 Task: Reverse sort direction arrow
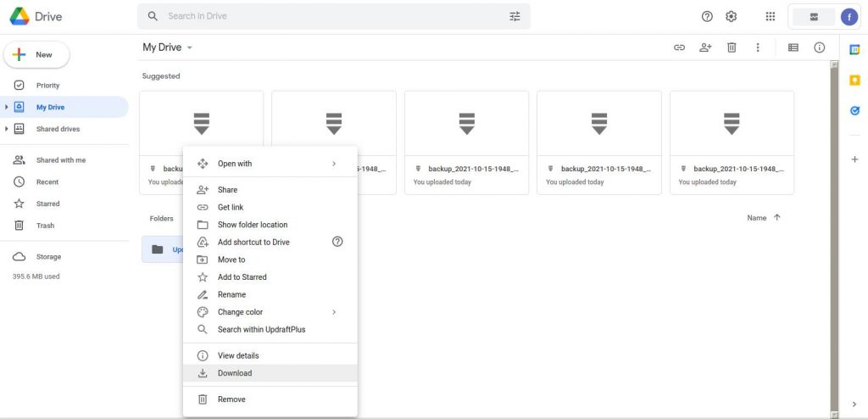(776, 217)
